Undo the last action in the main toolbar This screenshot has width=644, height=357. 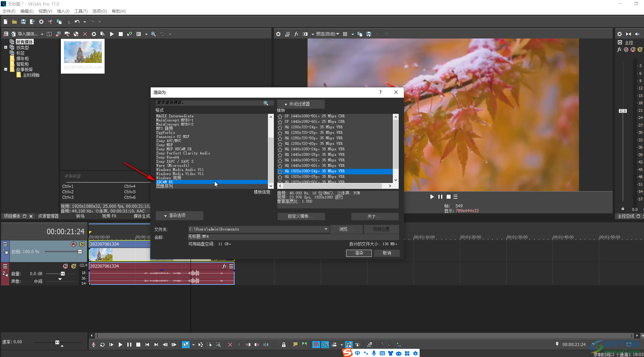pos(77,22)
